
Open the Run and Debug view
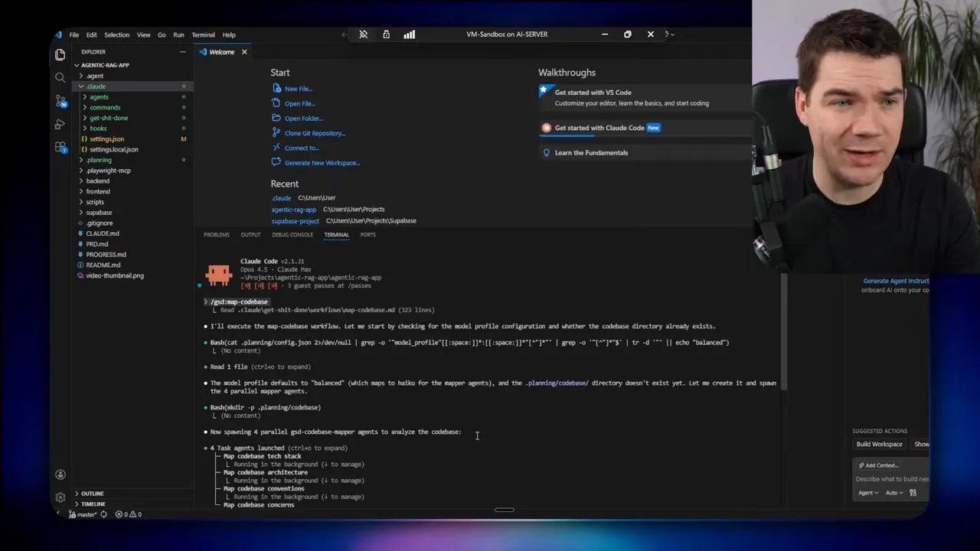click(x=60, y=124)
